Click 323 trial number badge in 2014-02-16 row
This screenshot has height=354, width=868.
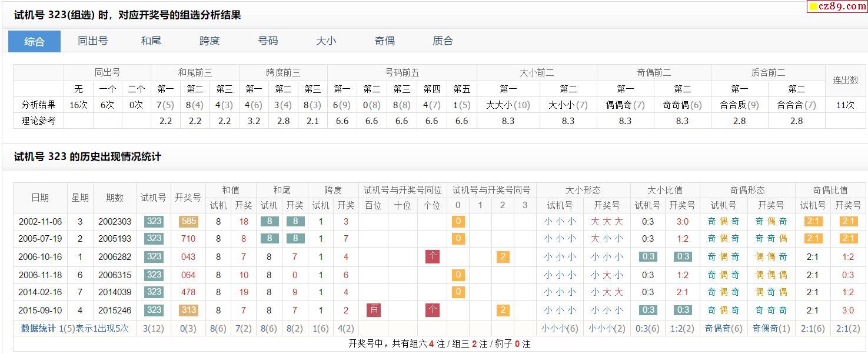coord(154,292)
